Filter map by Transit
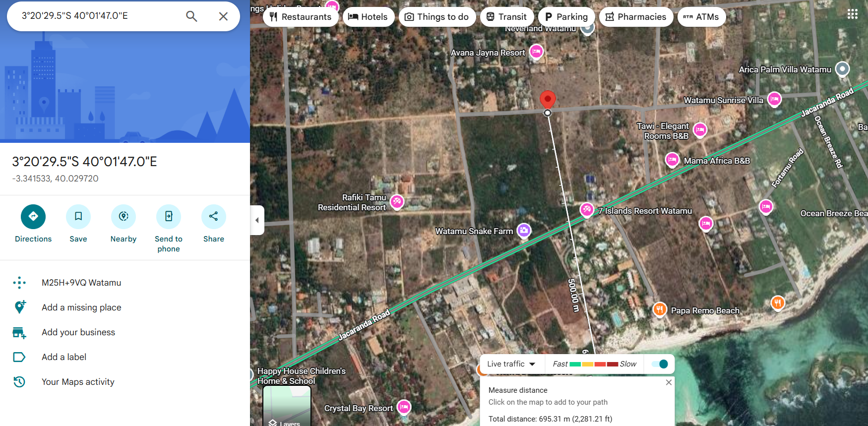Screen dimensions: 868x426 click(x=507, y=17)
